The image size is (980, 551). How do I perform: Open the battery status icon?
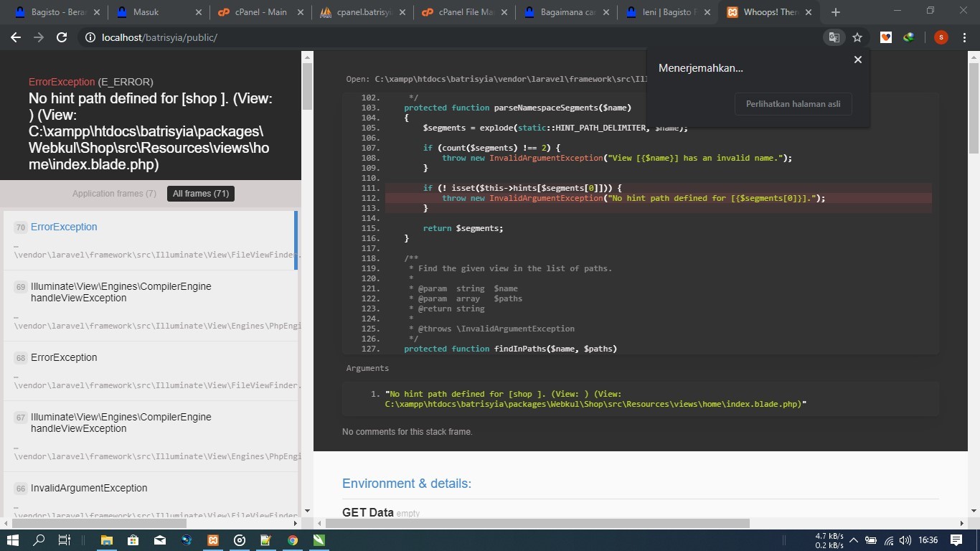pos(871,540)
